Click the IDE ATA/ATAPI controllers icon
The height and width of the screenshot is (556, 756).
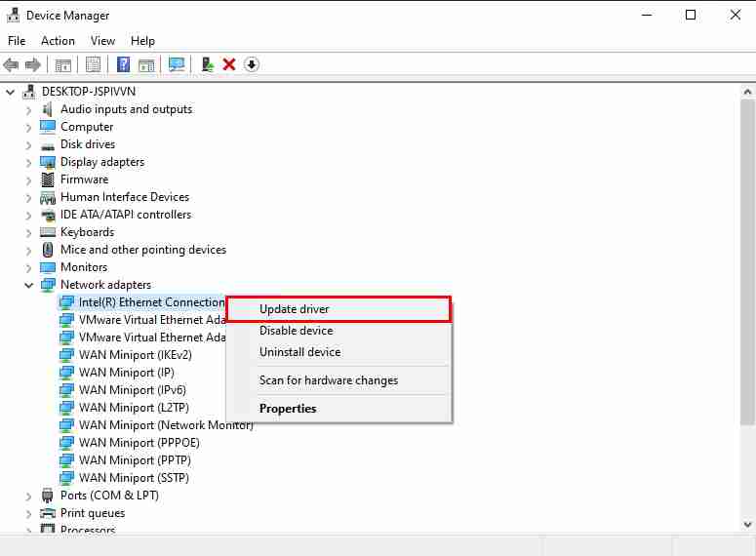pyautogui.click(x=48, y=215)
